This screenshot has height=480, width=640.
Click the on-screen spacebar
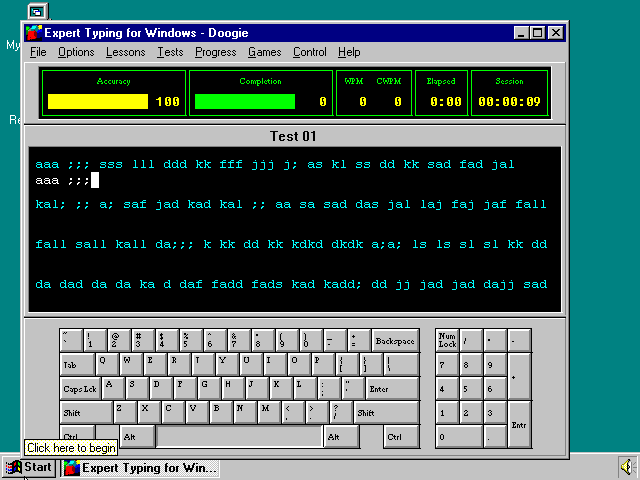[239, 437]
